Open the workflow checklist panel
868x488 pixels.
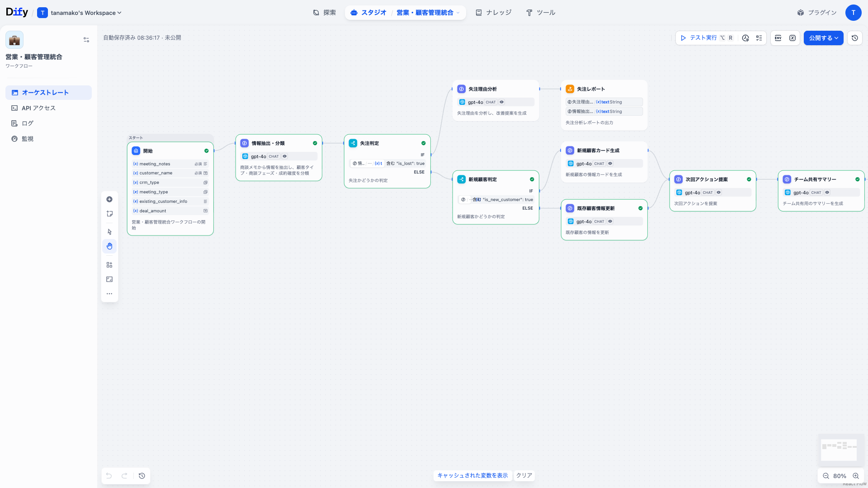(759, 38)
